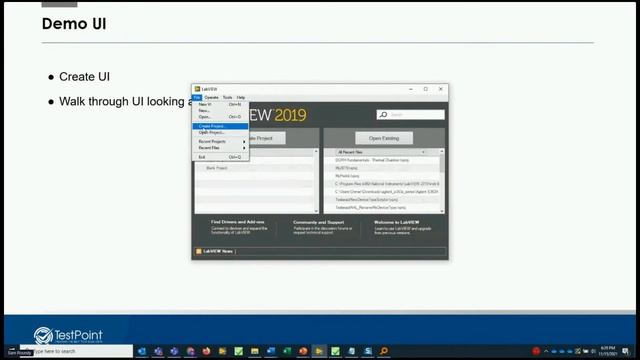This screenshot has width=640, height=360.
Task: Click the down arrow of project templates scrollbar
Action: click(x=316, y=211)
